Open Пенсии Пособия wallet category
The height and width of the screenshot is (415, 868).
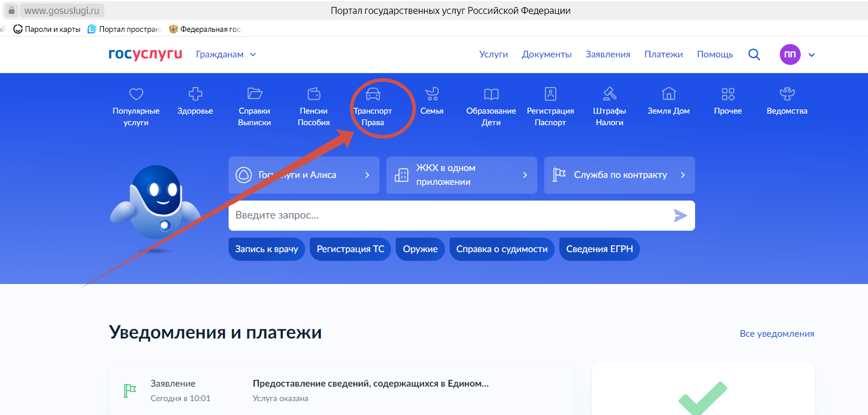[314, 107]
